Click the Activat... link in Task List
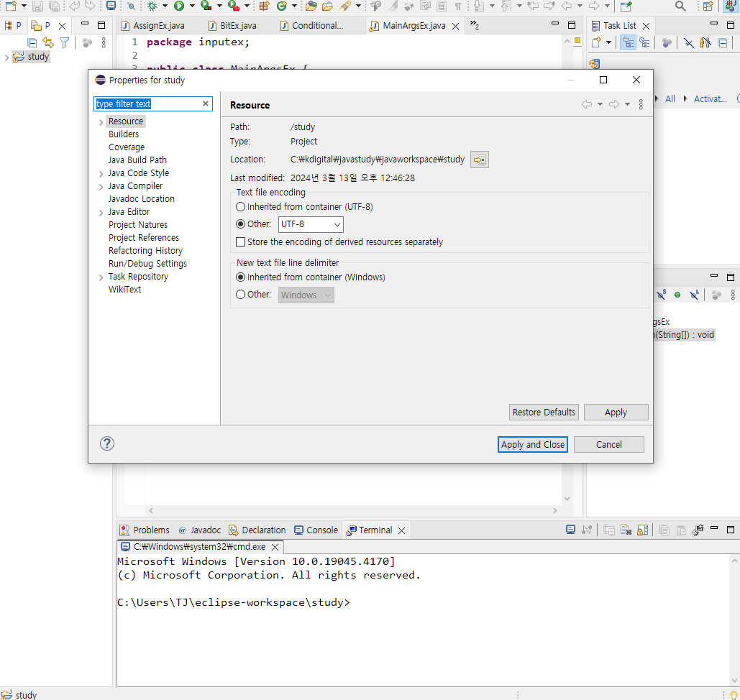The height and width of the screenshot is (700, 740). click(x=710, y=98)
